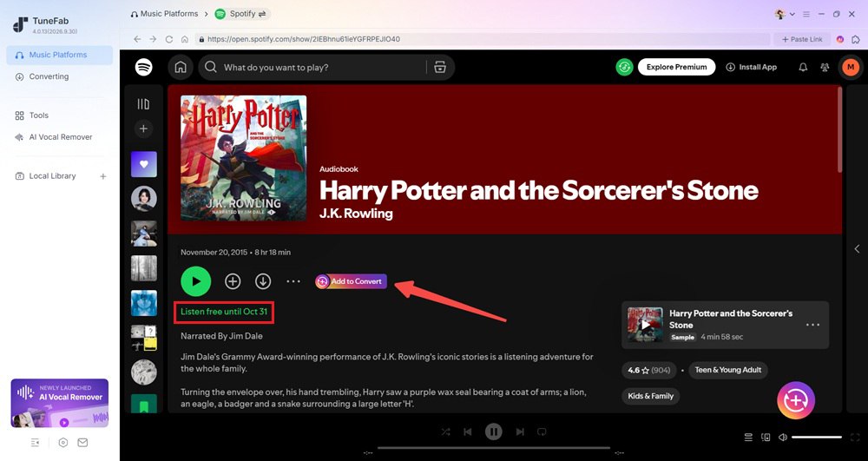Open the Spotify profile M avatar

pos(851,67)
